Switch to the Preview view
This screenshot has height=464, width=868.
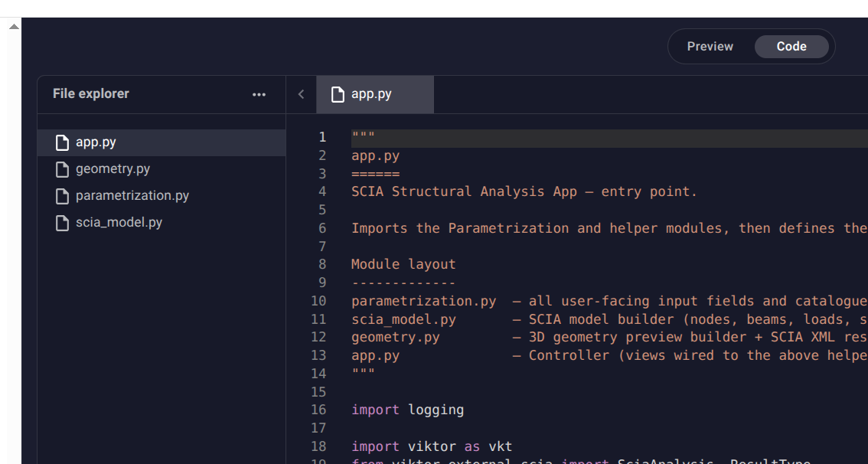point(710,47)
